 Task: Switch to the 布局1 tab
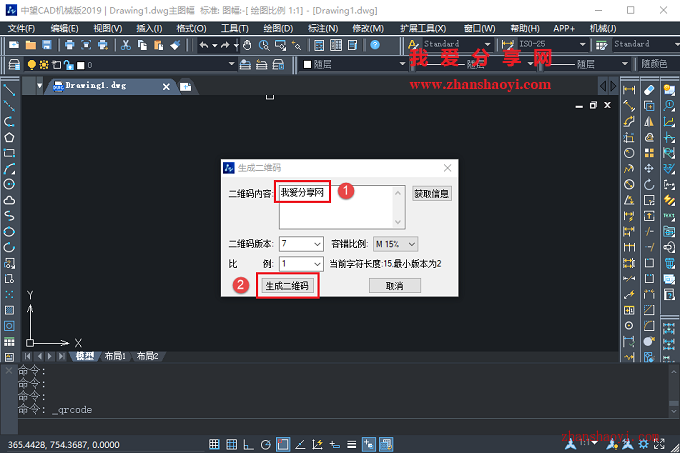(115, 356)
